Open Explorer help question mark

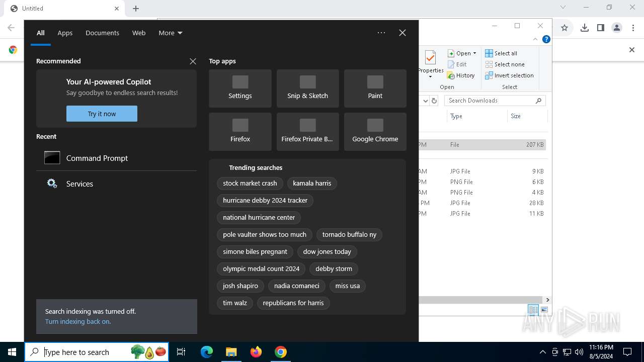coord(546,39)
